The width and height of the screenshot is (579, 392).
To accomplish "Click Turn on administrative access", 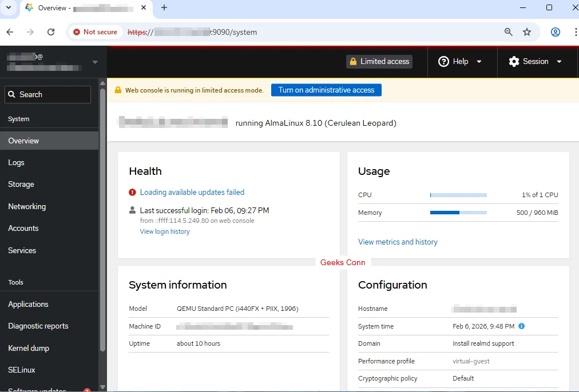I will click(326, 90).
